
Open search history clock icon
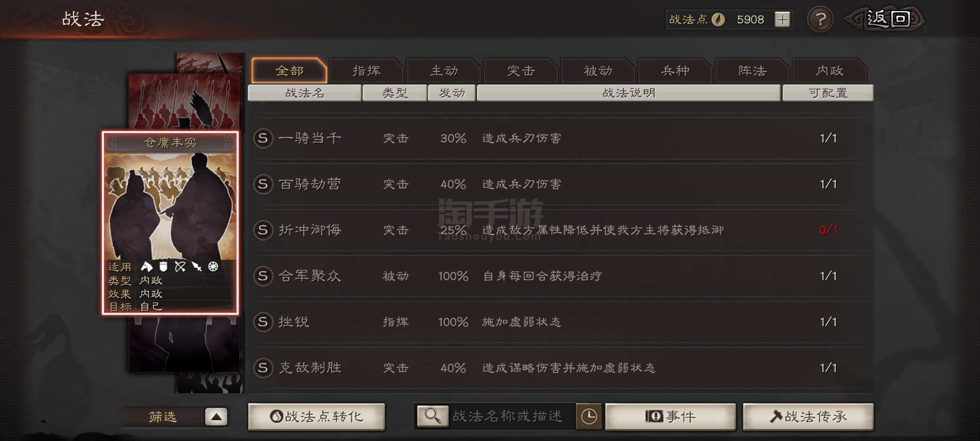pyautogui.click(x=589, y=416)
